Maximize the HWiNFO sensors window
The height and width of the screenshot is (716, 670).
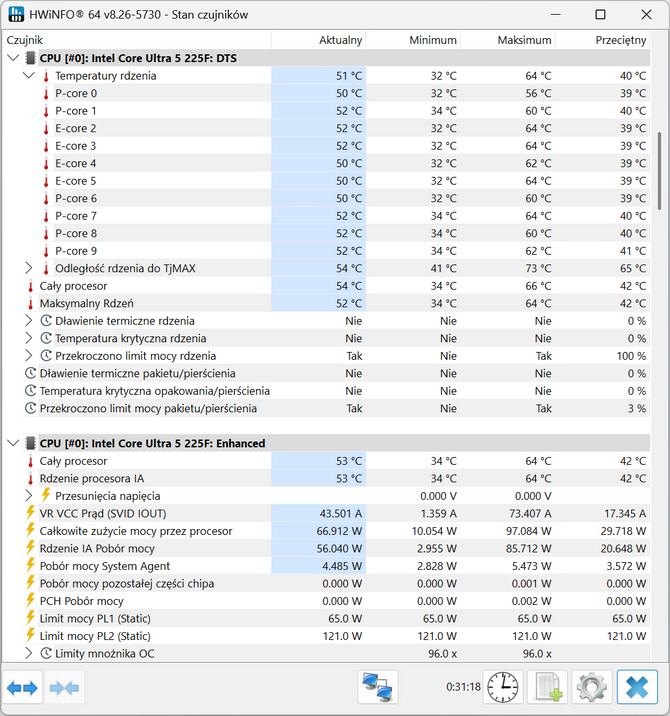point(601,15)
